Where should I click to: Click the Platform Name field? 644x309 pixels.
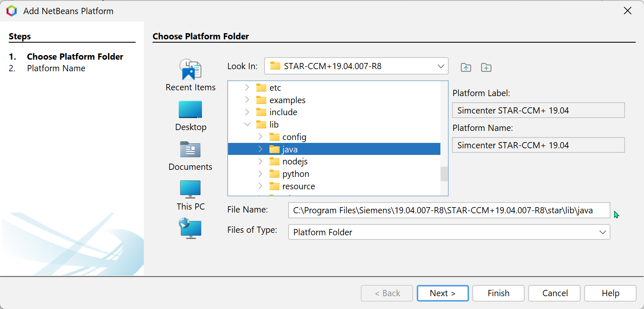coord(538,145)
